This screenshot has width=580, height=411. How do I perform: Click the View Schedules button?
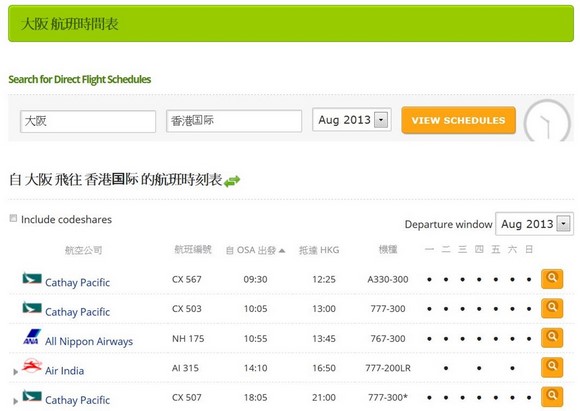(x=458, y=120)
